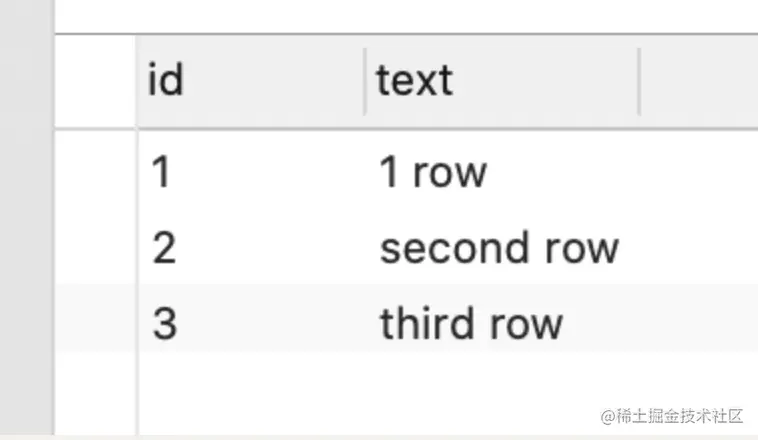The width and height of the screenshot is (758, 440).
Task: Click header corner cell left of id
Action: (x=95, y=81)
